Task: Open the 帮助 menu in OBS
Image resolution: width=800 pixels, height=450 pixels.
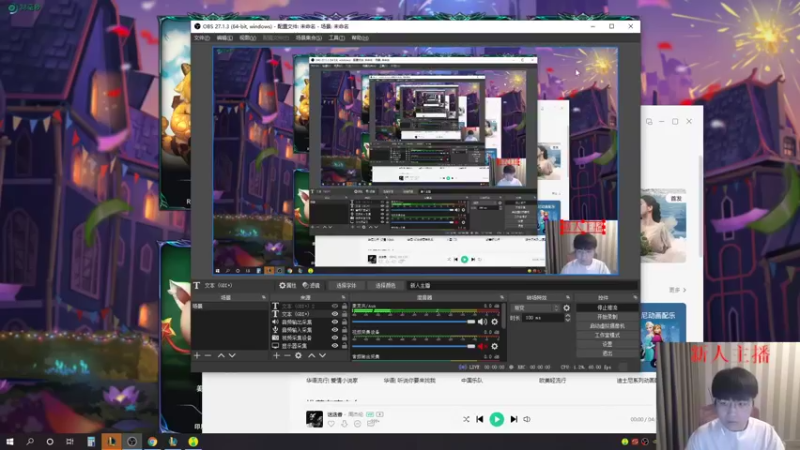Action: point(360,38)
